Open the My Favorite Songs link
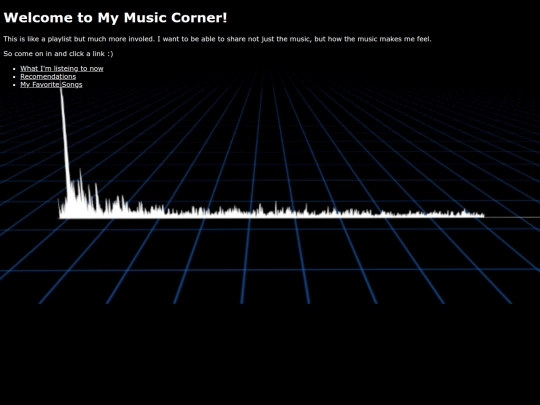 click(x=51, y=84)
